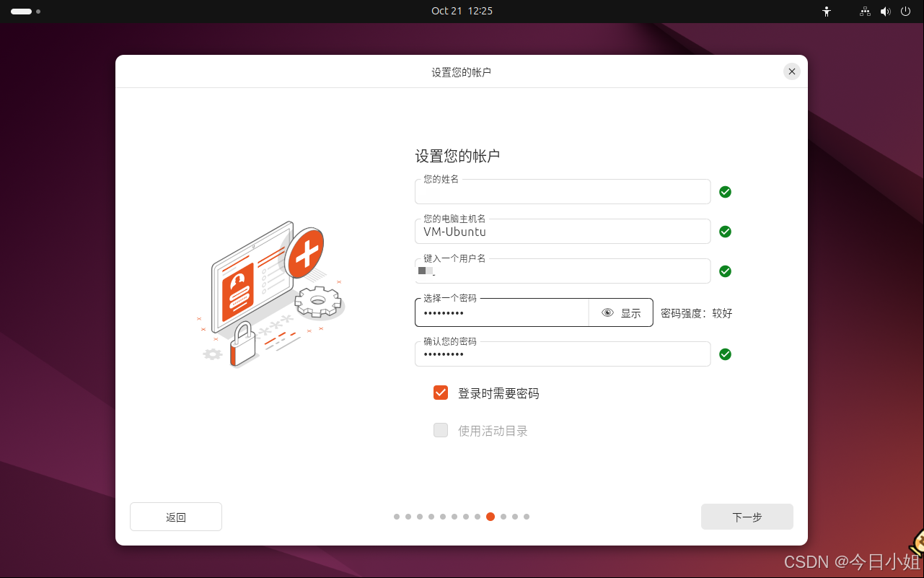The image size is (924, 578).
Task: Open the accessibility menu icon
Action: click(x=826, y=12)
